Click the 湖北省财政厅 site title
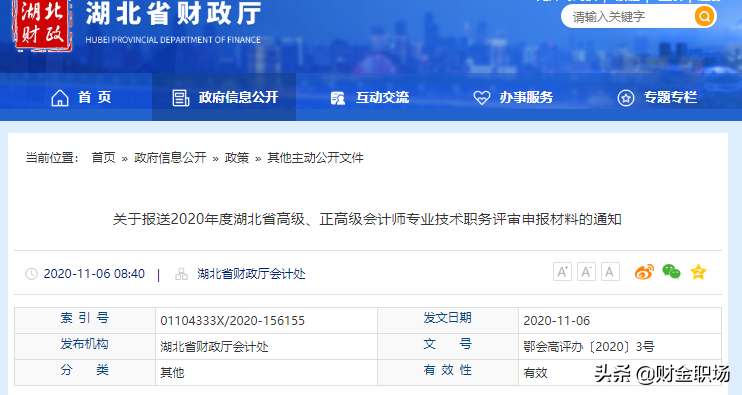Viewport: 742px width, 395px height. tap(173, 13)
